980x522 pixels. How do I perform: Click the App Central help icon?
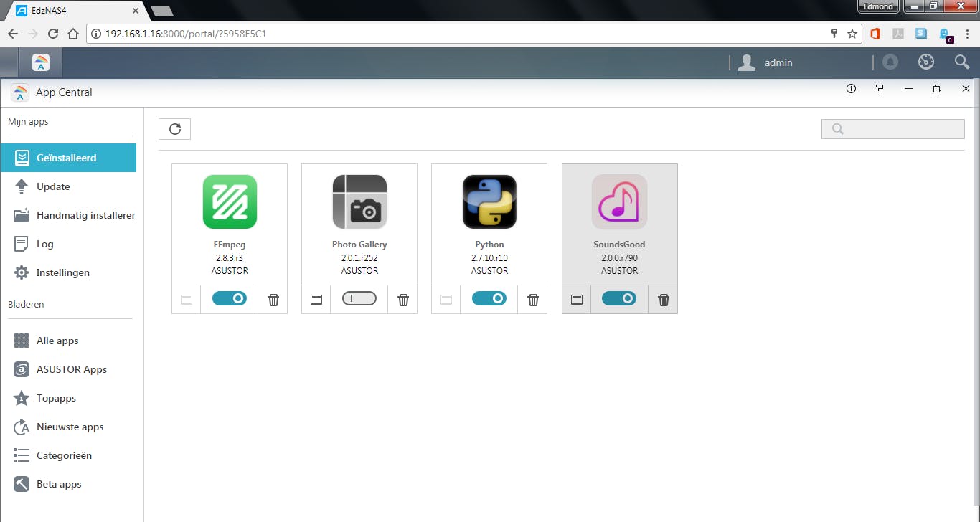880,89
